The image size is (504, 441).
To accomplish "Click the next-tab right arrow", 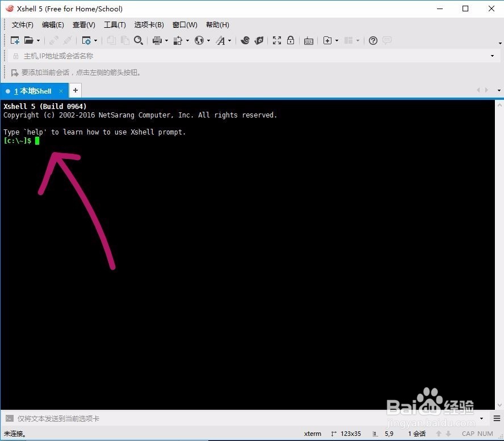I will [x=486, y=90].
